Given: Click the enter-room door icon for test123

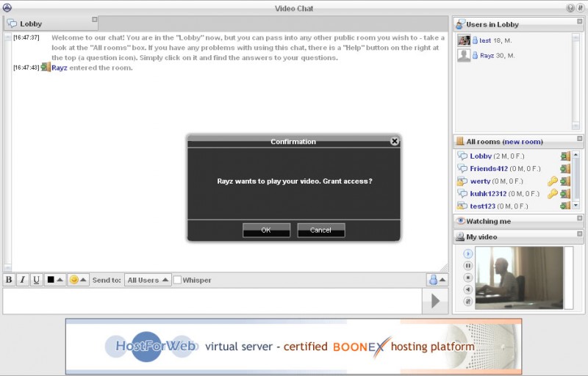Looking at the screenshot, I should [x=565, y=206].
